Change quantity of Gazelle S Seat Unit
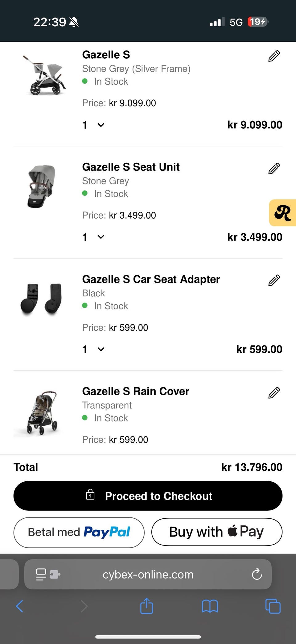 tap(93, 237)
